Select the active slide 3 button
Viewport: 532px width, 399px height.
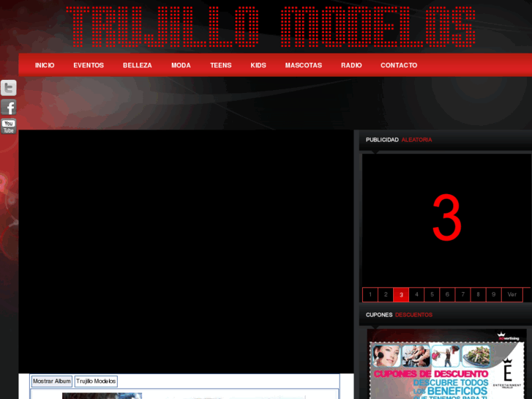pos(401,295)
